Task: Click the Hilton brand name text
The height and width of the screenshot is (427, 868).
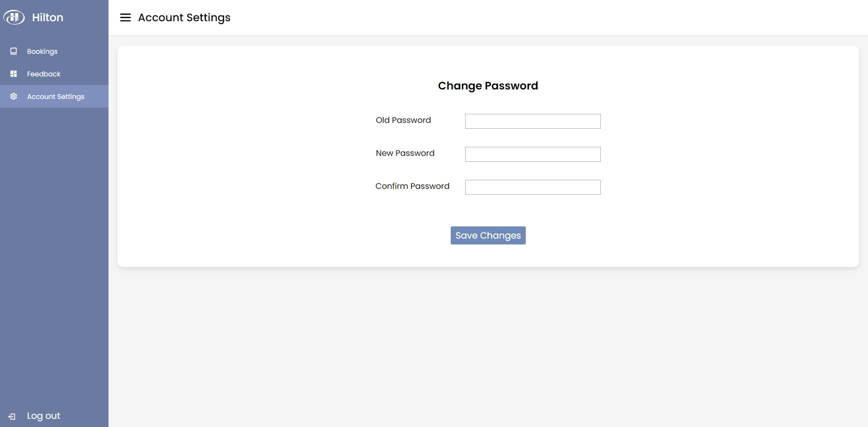Action: pyautogui.click(x=47, y=18)
